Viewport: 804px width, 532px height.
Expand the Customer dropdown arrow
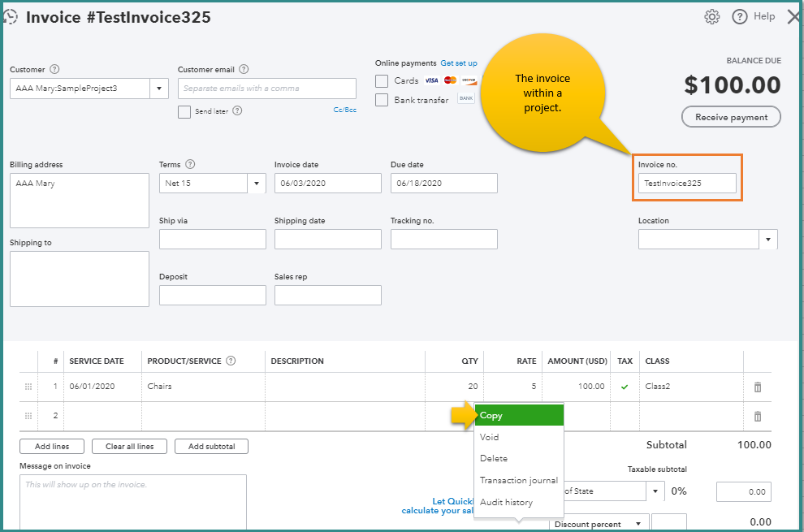(x=158, y=89)
